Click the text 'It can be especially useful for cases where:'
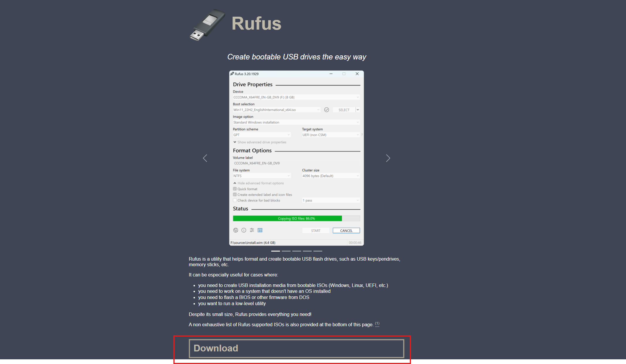Screen dimensions: 626x364 point(233,275)
